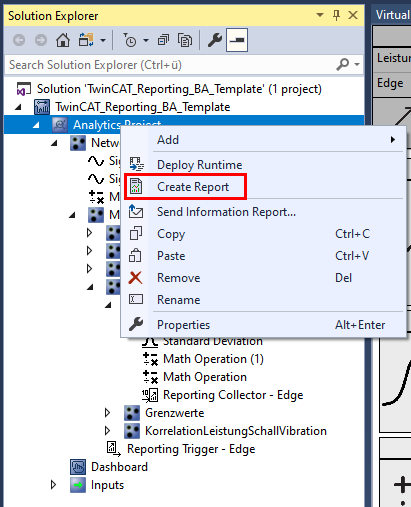The width and height of the screenshot is (411, 507).
Task: Select the Math Operation (1) item
Action: [x=213, y=359]
